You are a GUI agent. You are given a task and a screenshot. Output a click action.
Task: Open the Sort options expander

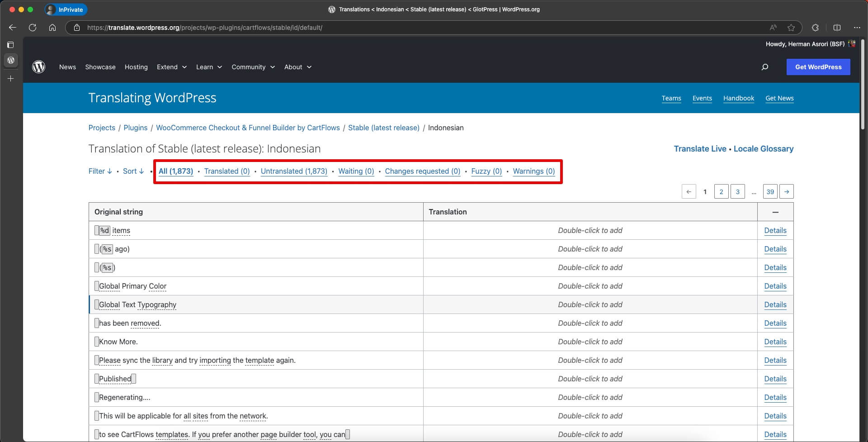[133, 171]
